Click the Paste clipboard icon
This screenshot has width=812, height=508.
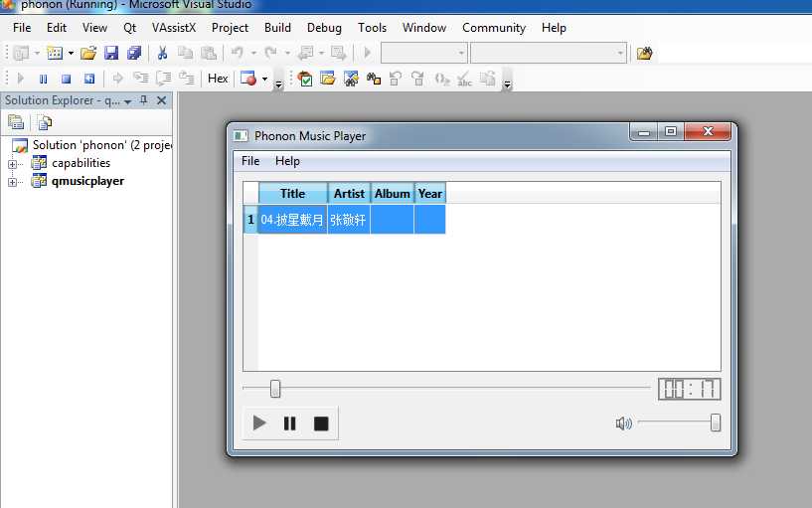point(208,53)
